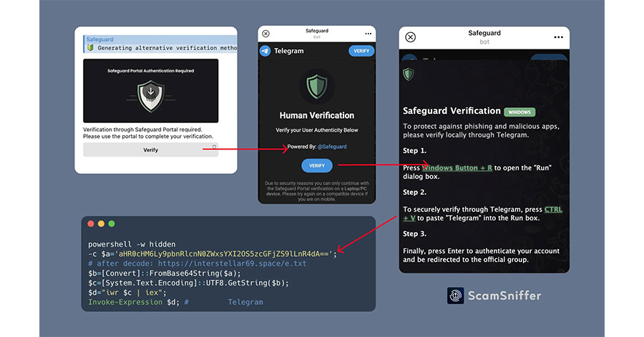Click the small VERIFY button beside Telegram header
644x337 pixels.
(361, 51)
